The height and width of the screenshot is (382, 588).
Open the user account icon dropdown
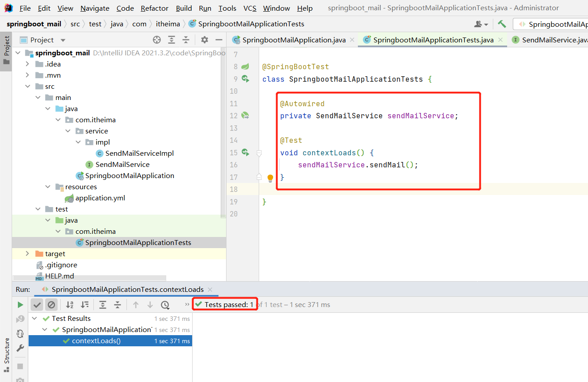click(x=481, y=24)
